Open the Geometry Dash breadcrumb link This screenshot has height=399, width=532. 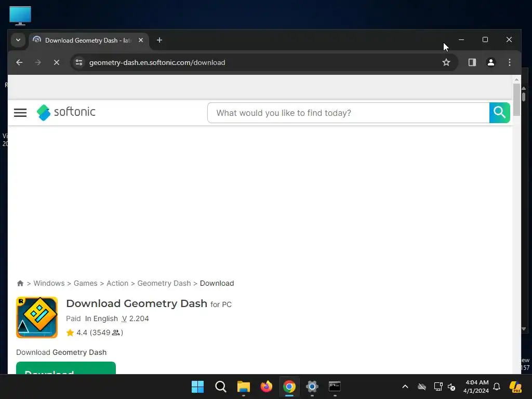(x=164, y=283)
